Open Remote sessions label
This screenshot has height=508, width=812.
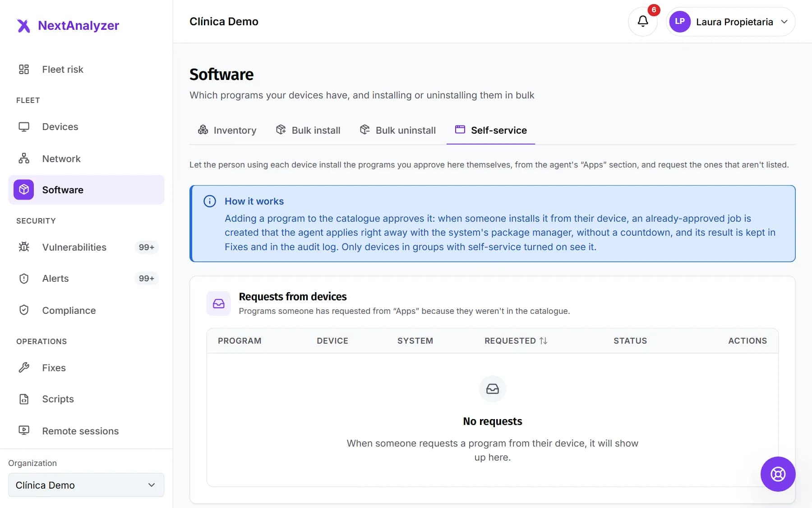tap(80, 431)
